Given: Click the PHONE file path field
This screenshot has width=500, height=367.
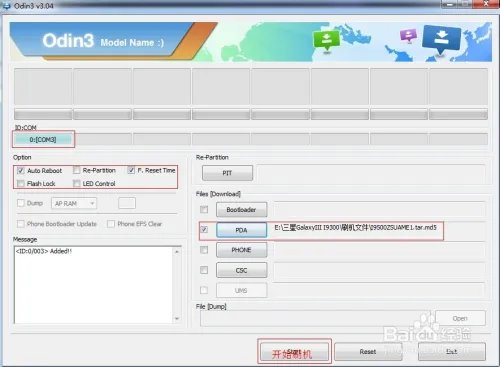Looking at the screenshot, I should point(379,250).
